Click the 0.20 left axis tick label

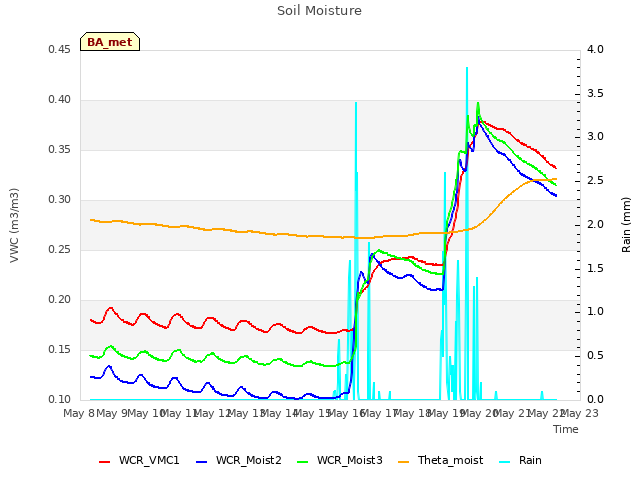coord(59,300)
